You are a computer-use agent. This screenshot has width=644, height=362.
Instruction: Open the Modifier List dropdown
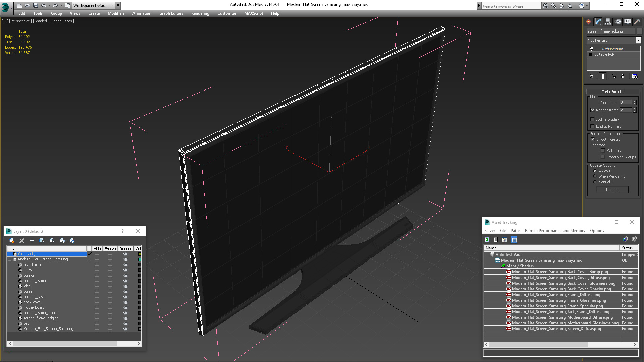(638, 40)
